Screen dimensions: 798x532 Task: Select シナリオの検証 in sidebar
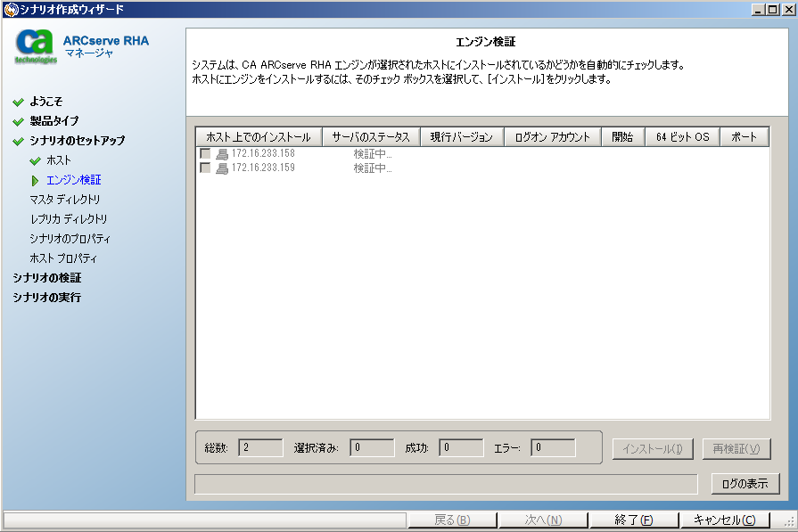click(x=47, y=278)
